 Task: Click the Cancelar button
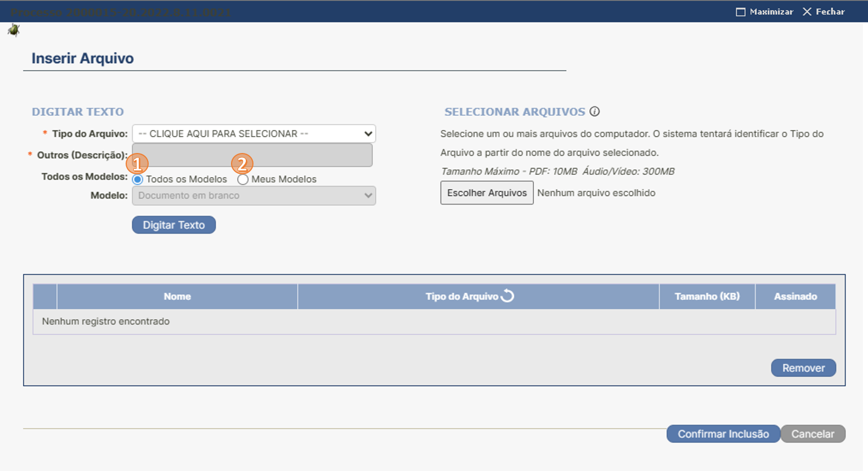[x=813, y=434]
